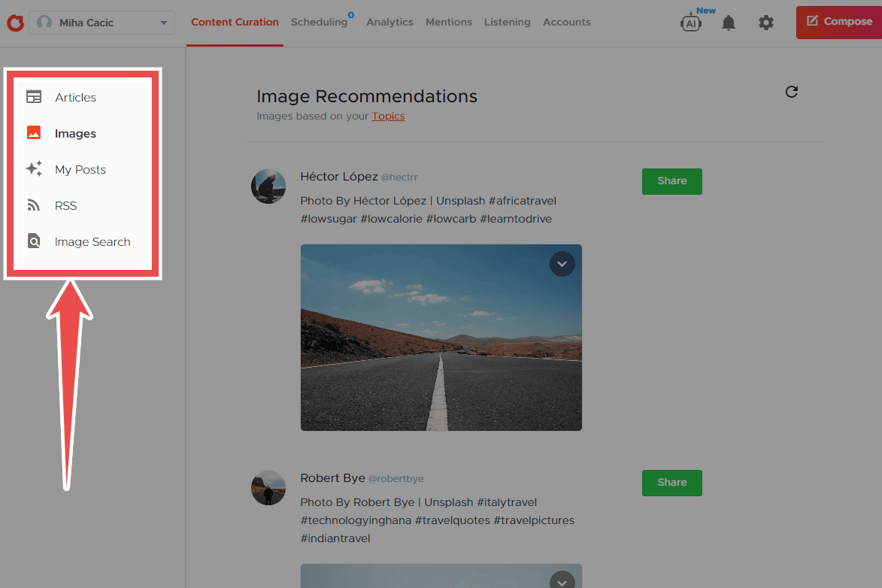
Task: Refresh the Image Recommendations feed
Action: 791,92
